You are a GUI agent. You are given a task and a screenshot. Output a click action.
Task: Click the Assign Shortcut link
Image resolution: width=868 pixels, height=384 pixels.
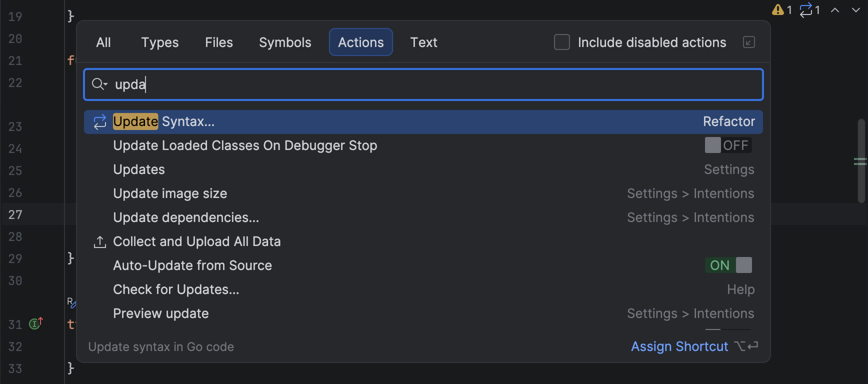click(679, 346)
